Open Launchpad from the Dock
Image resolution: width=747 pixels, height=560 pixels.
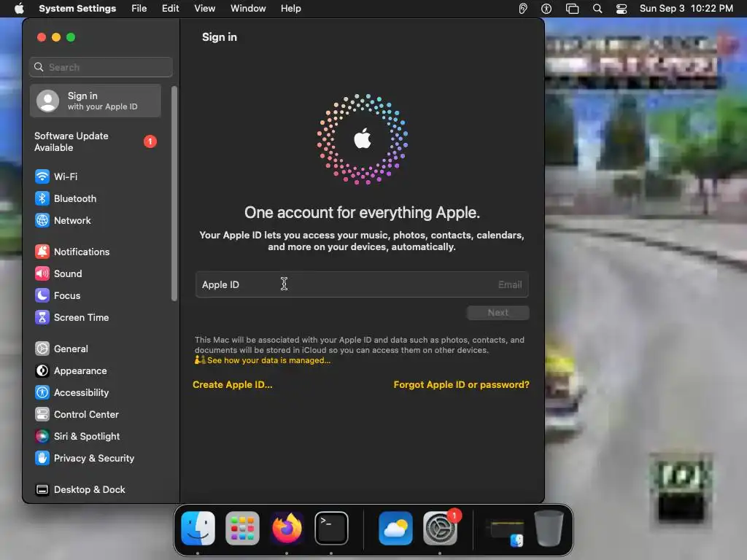tap(242, 528)
